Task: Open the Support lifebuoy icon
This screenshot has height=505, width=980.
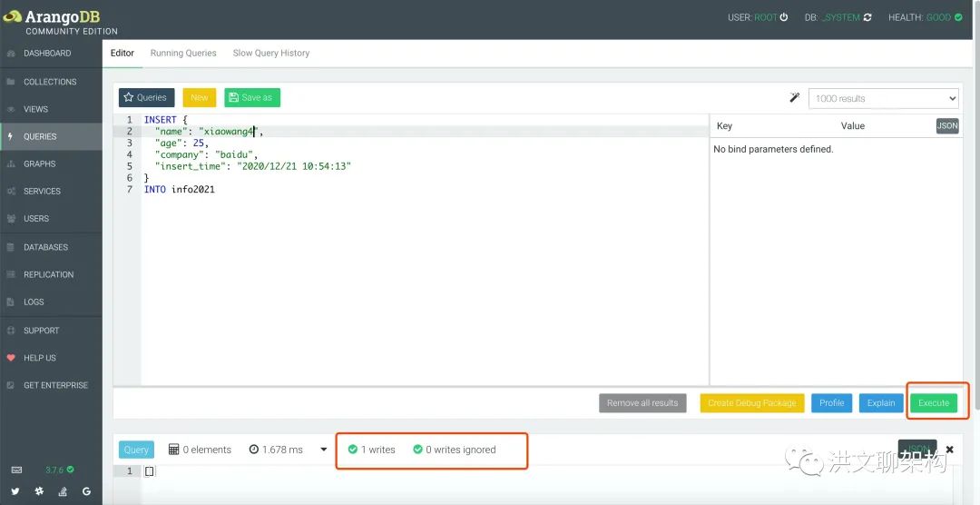Action: 11,331
